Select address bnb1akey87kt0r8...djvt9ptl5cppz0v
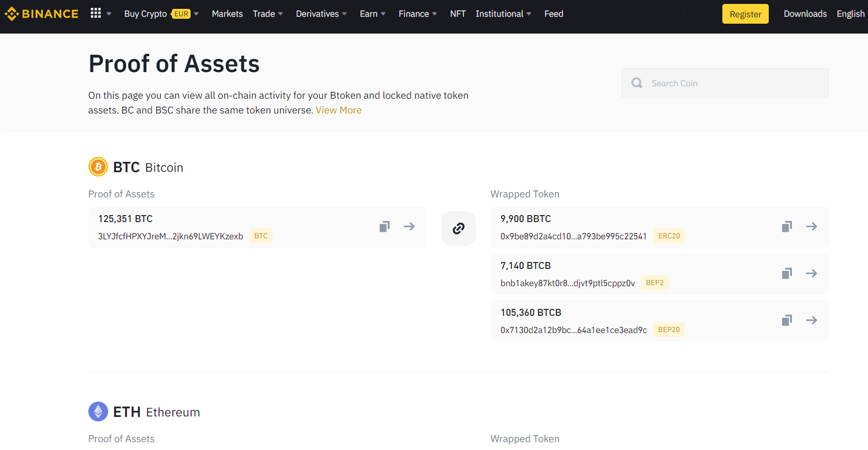The image size is (868, 450). pos(568,283)
